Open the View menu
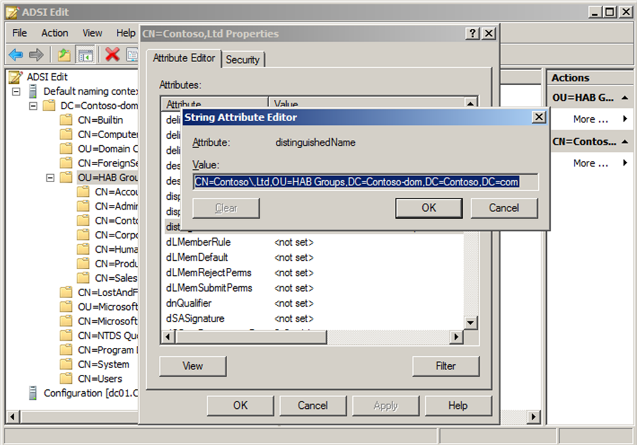Viewport: 637px width, 445px height. (x=92, y=33)
